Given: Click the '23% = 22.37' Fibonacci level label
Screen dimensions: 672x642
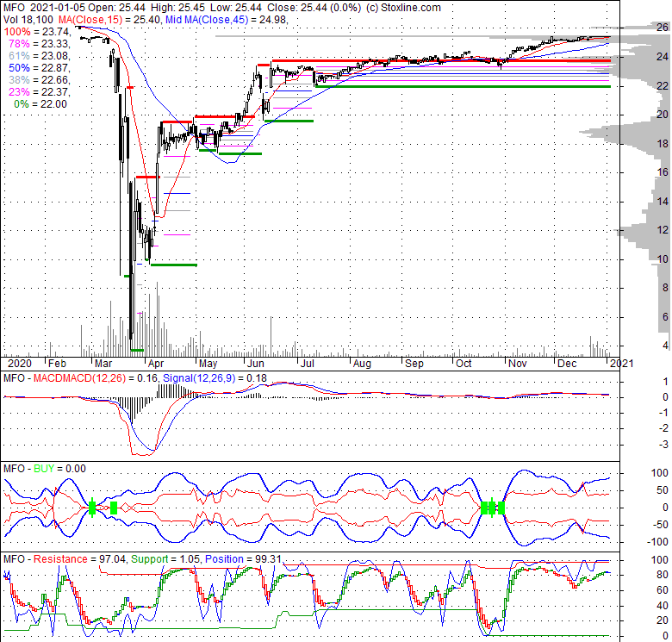Looking at the screenshot, I should [x=40, y=91].
